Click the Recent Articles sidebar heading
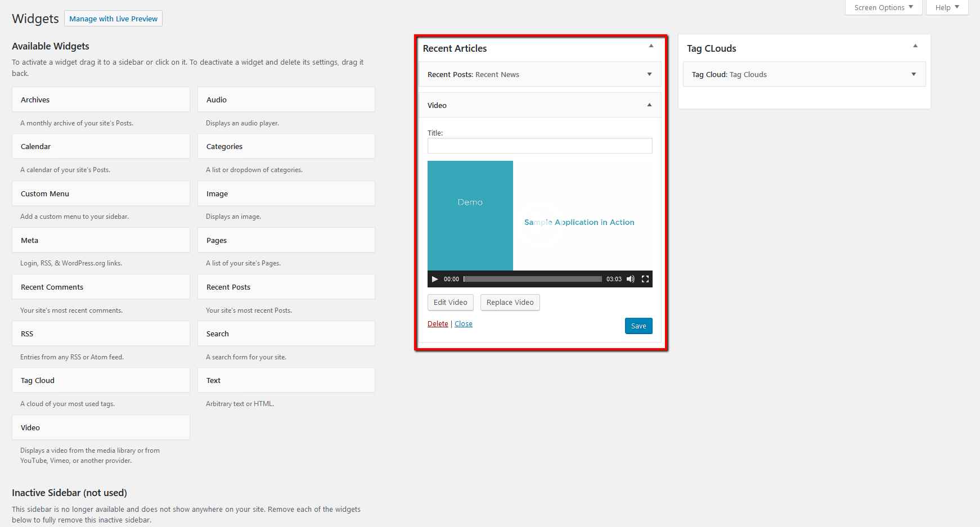Screen dimensions: 980x527 point(455,48)
